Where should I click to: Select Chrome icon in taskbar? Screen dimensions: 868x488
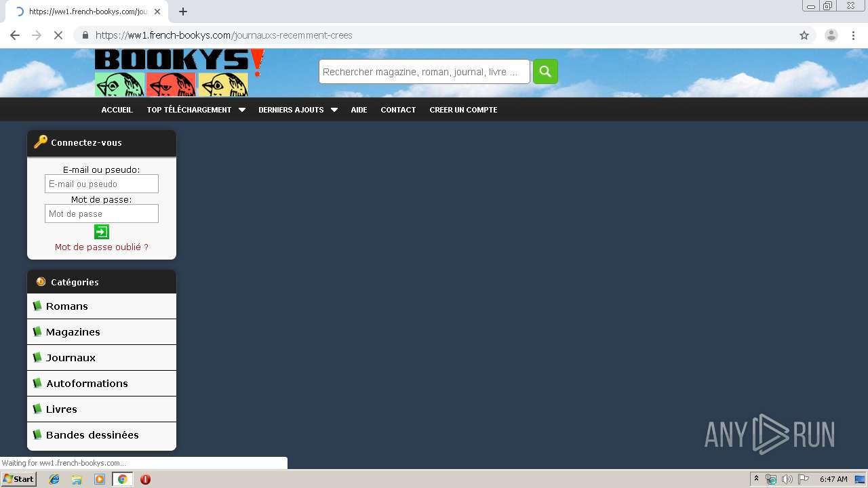tap(122, 479)
